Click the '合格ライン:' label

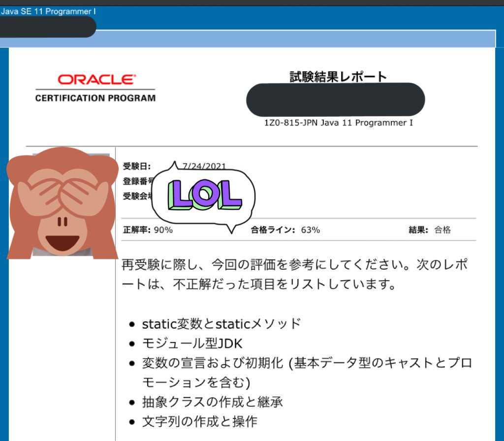tap(273, 230)
